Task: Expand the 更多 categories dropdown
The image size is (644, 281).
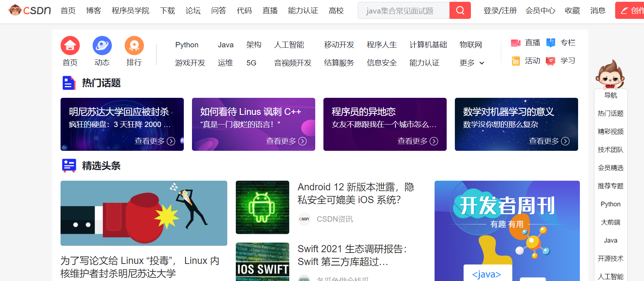Action: (472, 63)
